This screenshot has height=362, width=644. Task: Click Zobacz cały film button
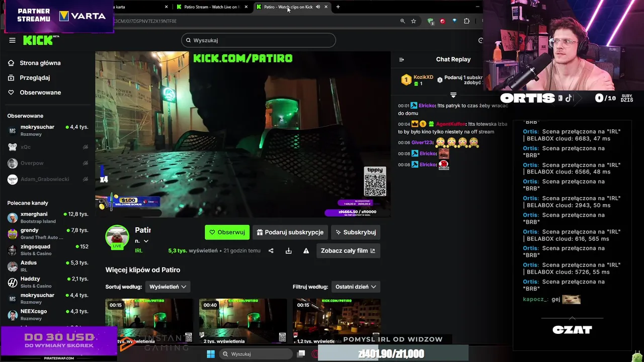click(348, 250)
